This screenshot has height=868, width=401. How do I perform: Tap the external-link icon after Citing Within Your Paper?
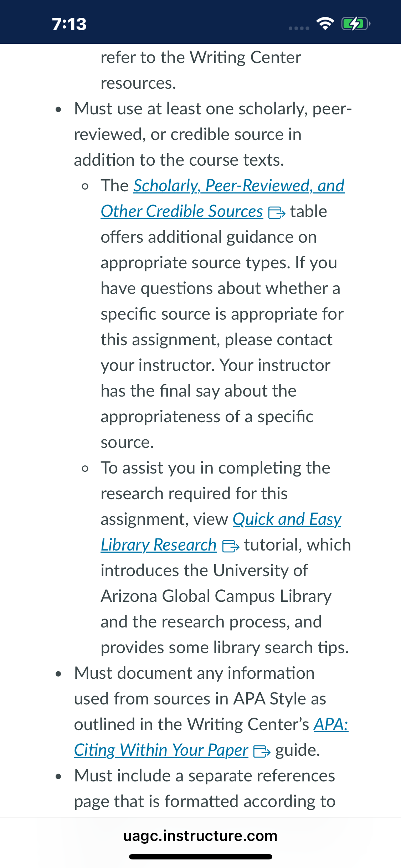click(262, 751)
